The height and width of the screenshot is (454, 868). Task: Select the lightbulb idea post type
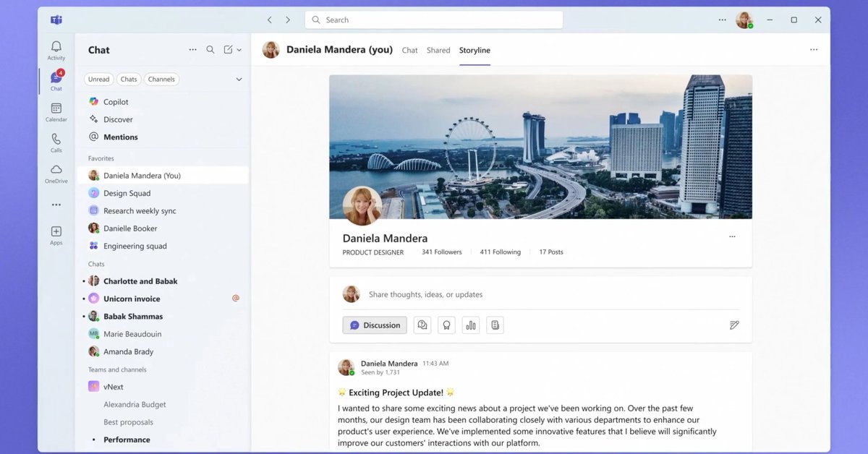click(x=446, y=325)
